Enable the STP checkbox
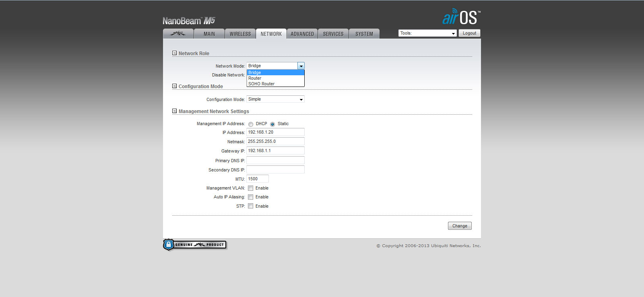644x297 pixels. (251, 206)
